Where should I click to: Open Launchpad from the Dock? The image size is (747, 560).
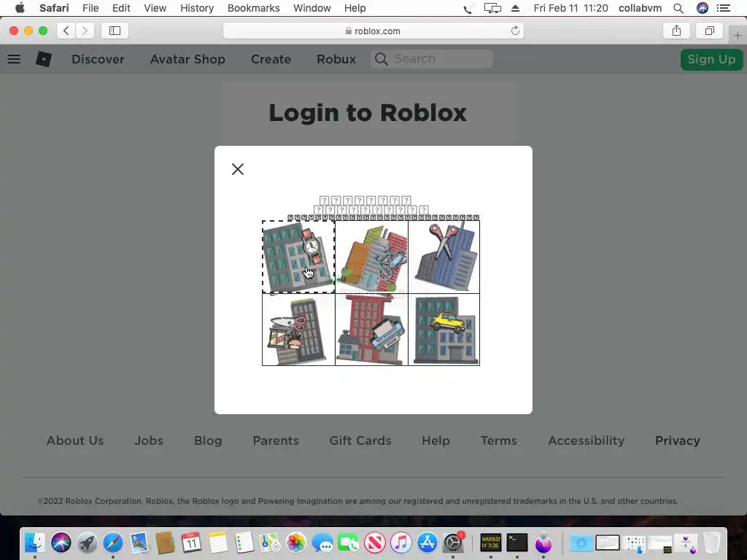pyautogui.click(x=87, y=542)
